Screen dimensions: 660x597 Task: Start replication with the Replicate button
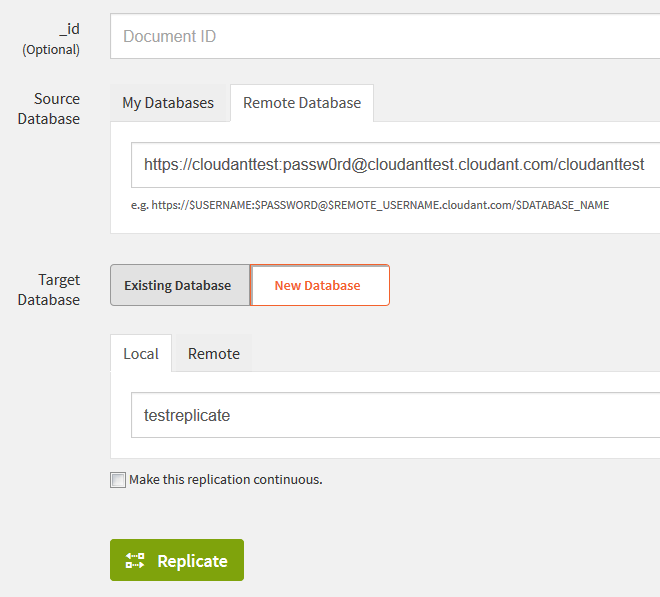click(177, 560)
